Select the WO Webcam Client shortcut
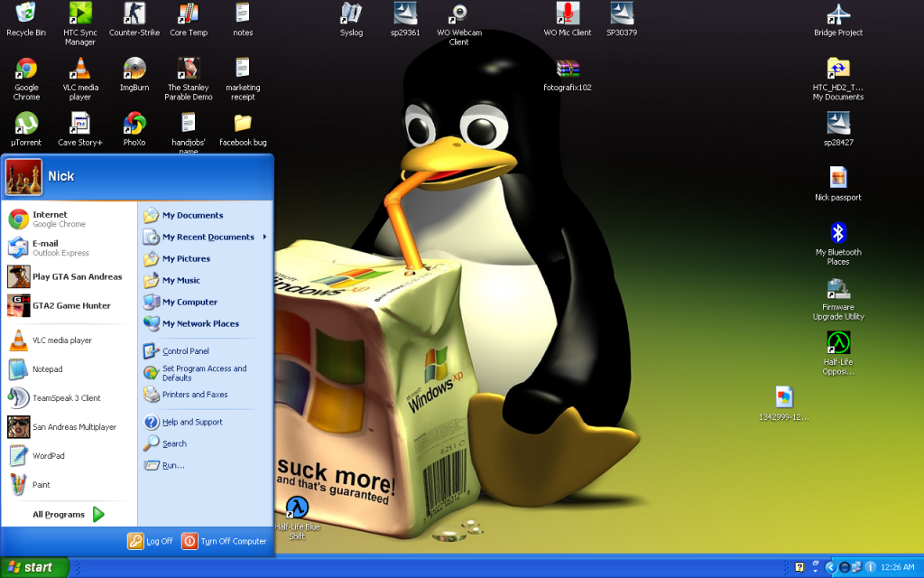Screen dimensions: 924x578 click(x=459, y=23)
